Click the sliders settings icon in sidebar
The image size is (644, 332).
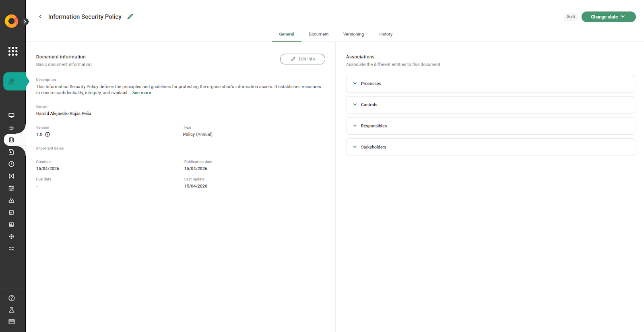(x=12, y=188)
